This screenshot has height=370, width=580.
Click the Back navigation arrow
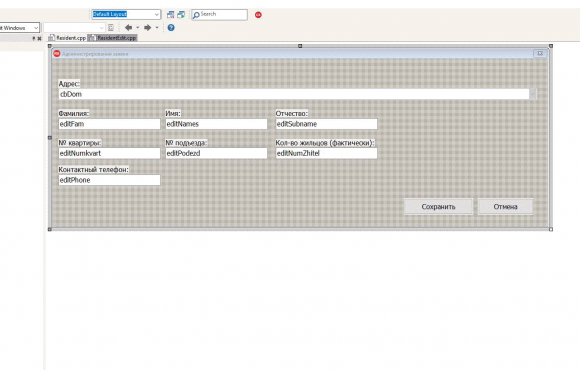pos(128,27)
